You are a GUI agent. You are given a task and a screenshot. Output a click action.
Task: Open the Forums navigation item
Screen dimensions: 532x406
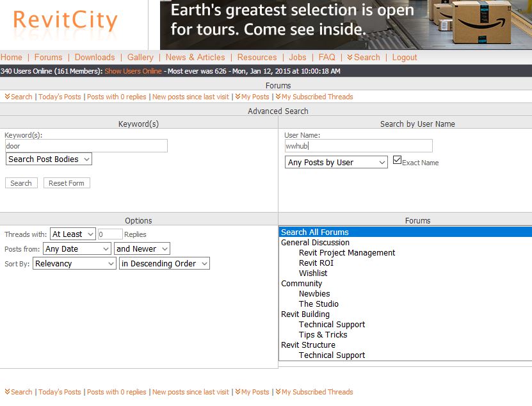click(x=48, y=57)
